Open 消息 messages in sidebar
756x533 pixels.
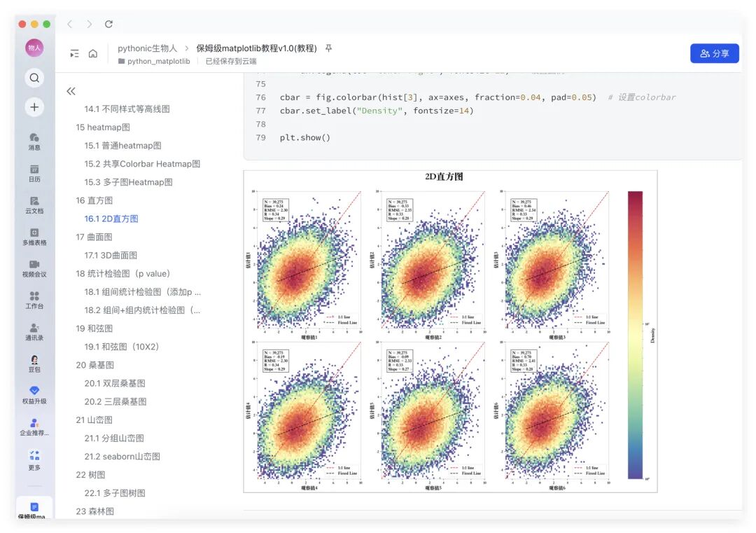(x=34, y=141)
